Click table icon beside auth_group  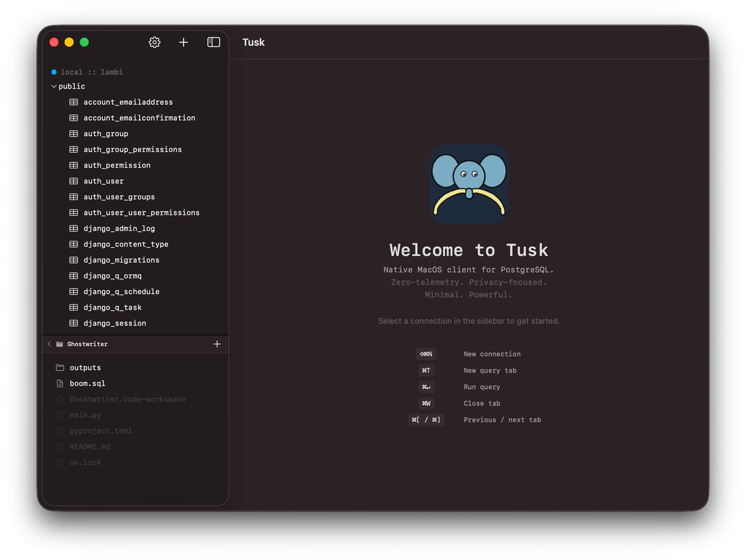click(x=73, y=134)
